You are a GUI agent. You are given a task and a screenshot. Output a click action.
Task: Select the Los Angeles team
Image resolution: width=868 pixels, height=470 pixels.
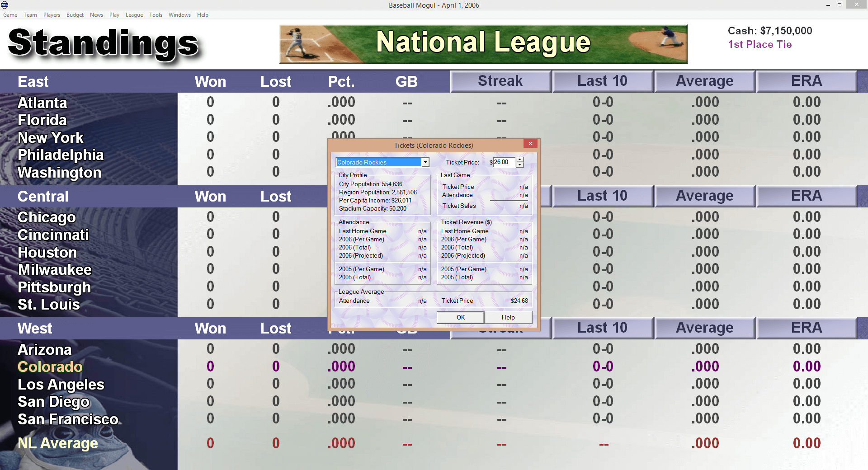click(61, 385)
